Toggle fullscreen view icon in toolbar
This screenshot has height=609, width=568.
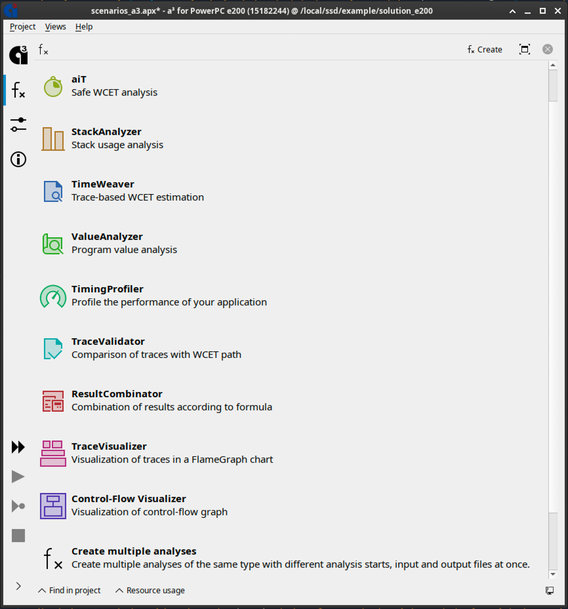tap(524, 49)
